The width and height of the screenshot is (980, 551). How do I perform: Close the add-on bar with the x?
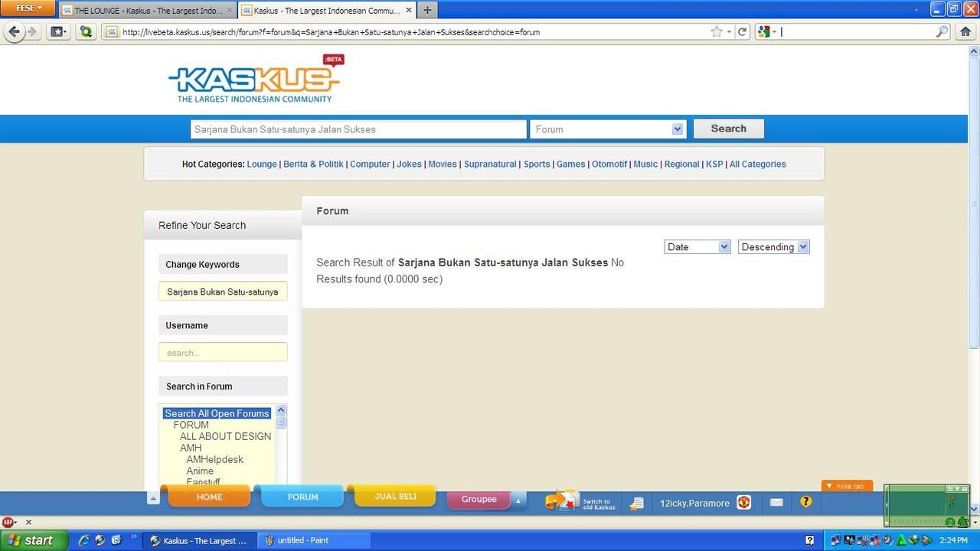point(28,522)
